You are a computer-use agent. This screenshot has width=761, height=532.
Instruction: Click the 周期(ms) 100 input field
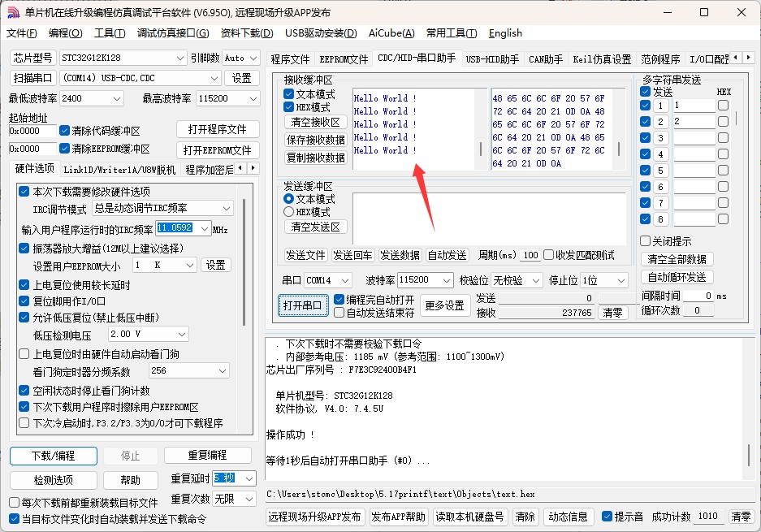tap(530, 255)
